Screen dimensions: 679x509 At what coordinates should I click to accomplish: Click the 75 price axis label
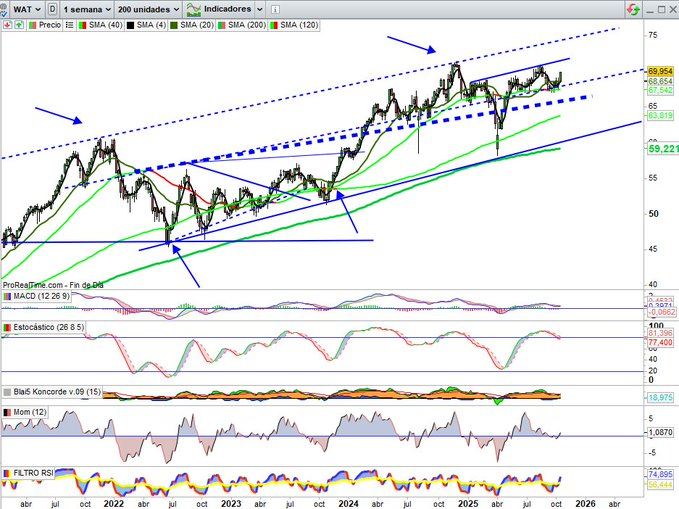pos(652,35)
